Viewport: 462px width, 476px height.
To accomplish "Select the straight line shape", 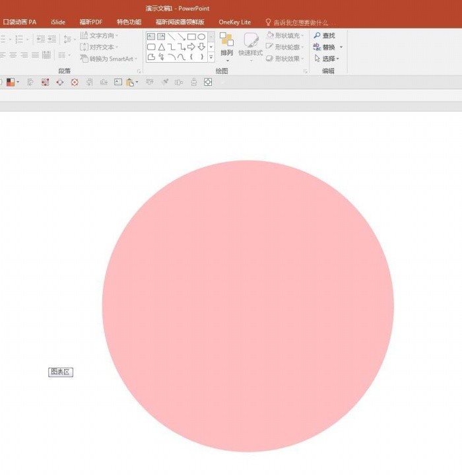I will [172, 37].
